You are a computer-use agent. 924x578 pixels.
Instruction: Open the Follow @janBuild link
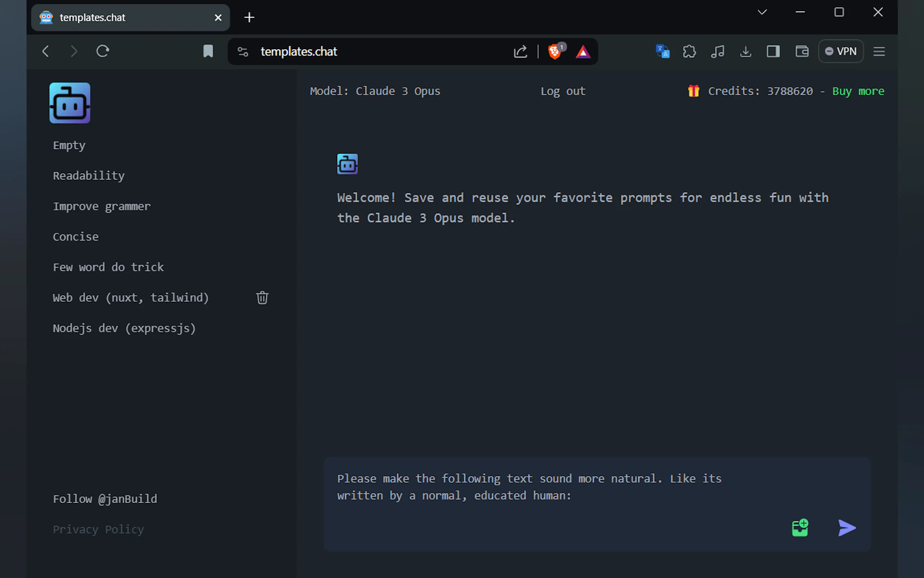coord(105,499)
